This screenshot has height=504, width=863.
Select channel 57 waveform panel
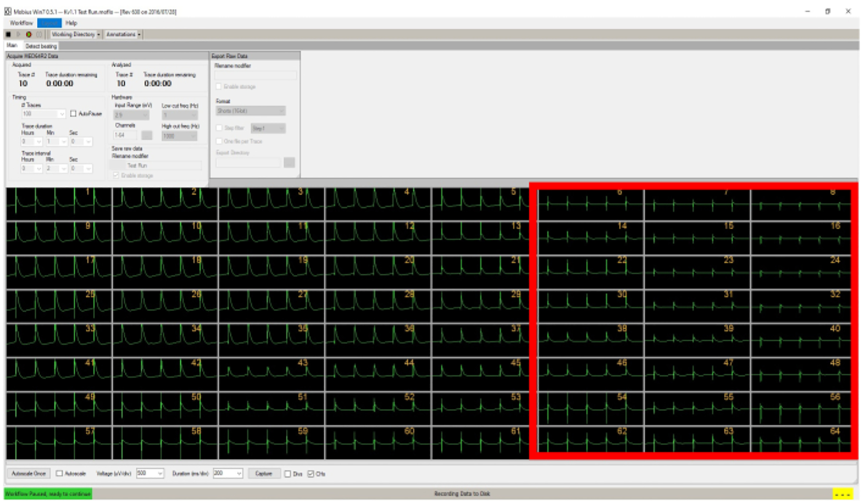click(58, 443)
